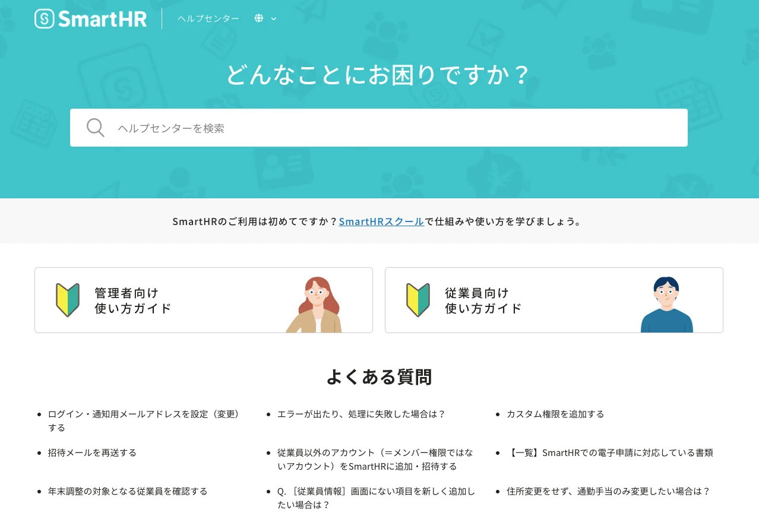Click the beginner mark icon for 管理者向け
Screen dimensions: 759x532
[68, 300]
